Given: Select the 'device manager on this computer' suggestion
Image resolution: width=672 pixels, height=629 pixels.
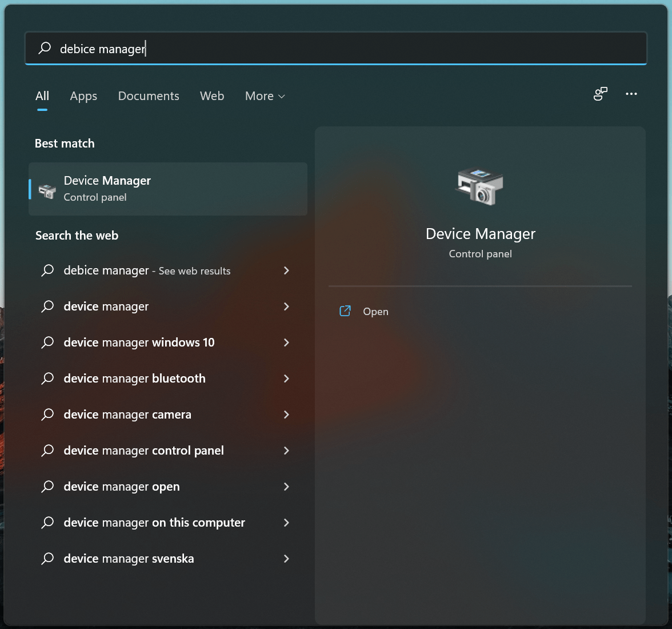Looking at the screenshot, I should (x=154, y=522).
